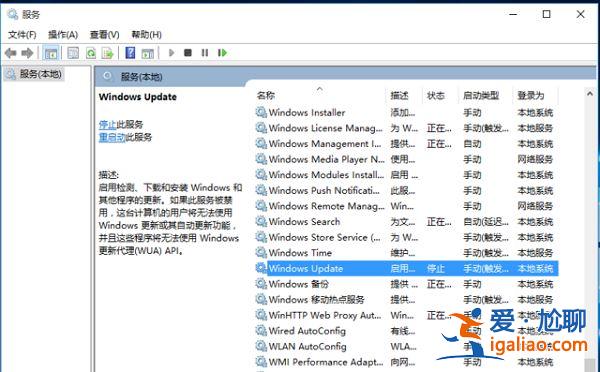Open the Properties toolbar icon

point(73,53)
